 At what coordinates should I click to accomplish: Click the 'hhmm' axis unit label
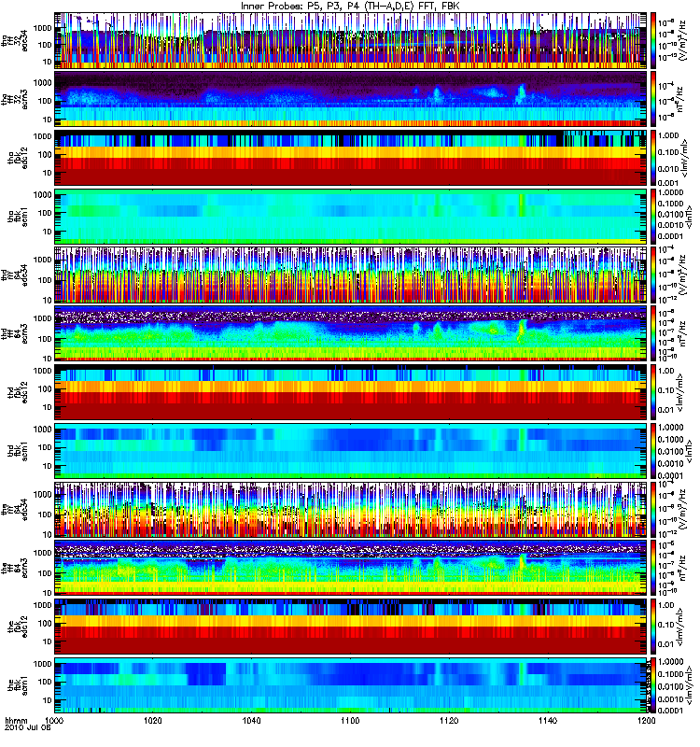[16, 721]
